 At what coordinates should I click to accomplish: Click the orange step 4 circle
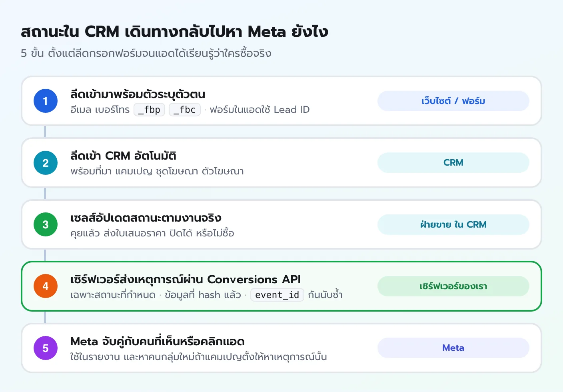(x=46, y=286)
